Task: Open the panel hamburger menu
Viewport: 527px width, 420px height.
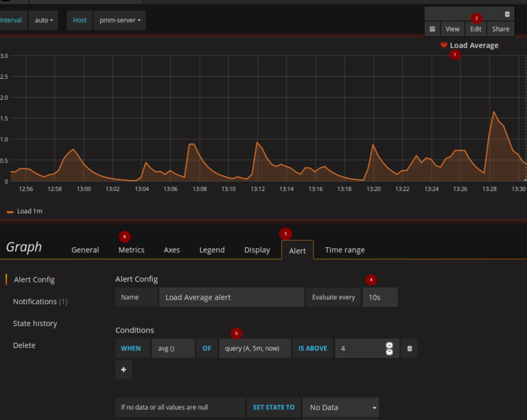Action: (432, 29)
